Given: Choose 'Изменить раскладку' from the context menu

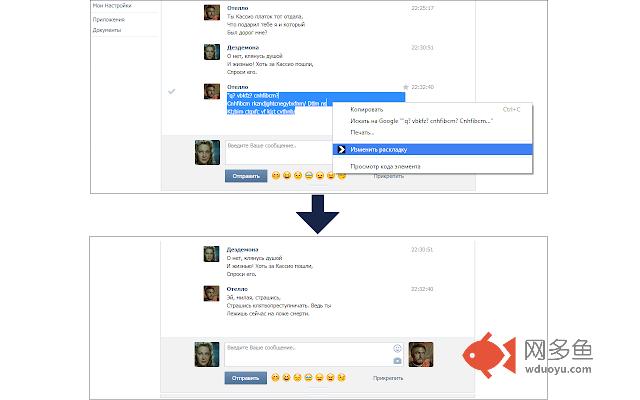Looking at the screenshot, I should click(433, 149).
